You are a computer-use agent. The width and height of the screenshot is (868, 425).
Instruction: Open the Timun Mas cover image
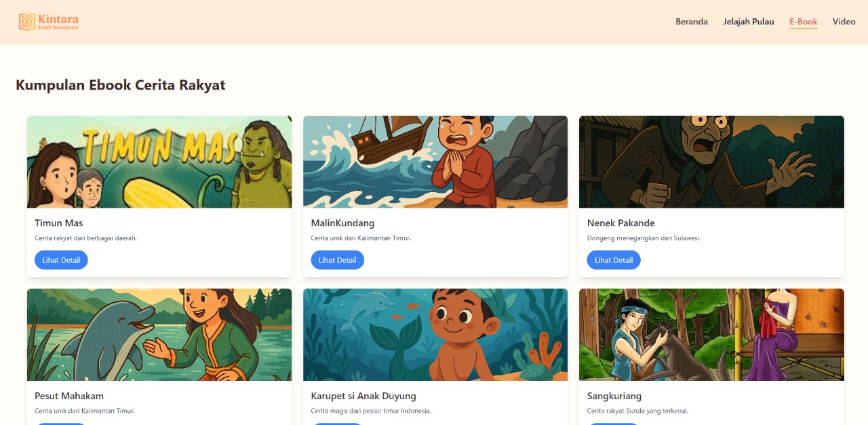(x=159, y=162)
